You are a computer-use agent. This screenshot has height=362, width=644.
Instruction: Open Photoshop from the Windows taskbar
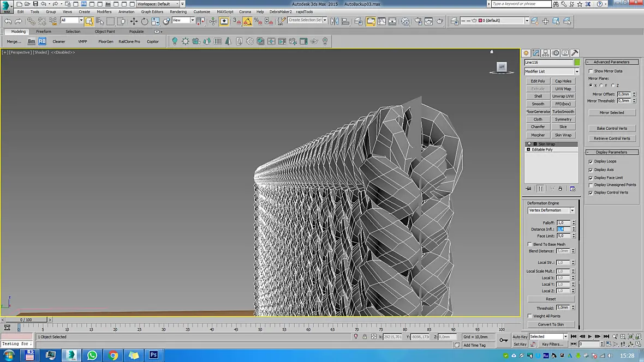click(x=153, y=355)
